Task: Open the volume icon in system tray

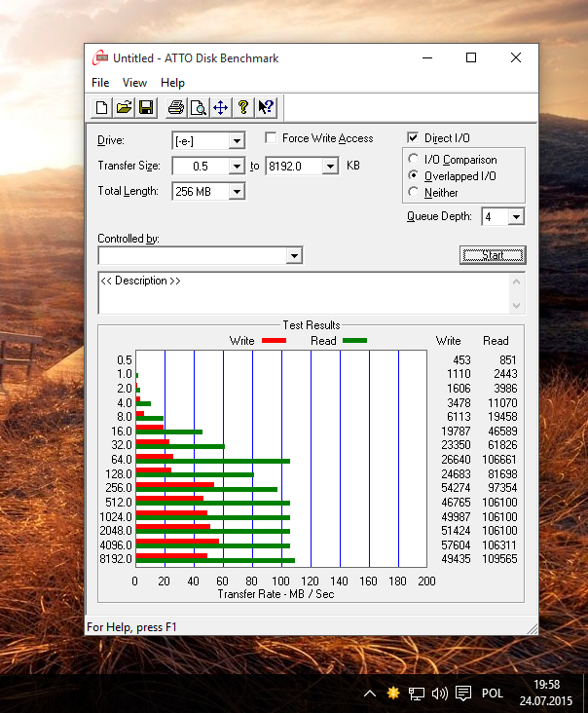Action: (x=439, y=694)
